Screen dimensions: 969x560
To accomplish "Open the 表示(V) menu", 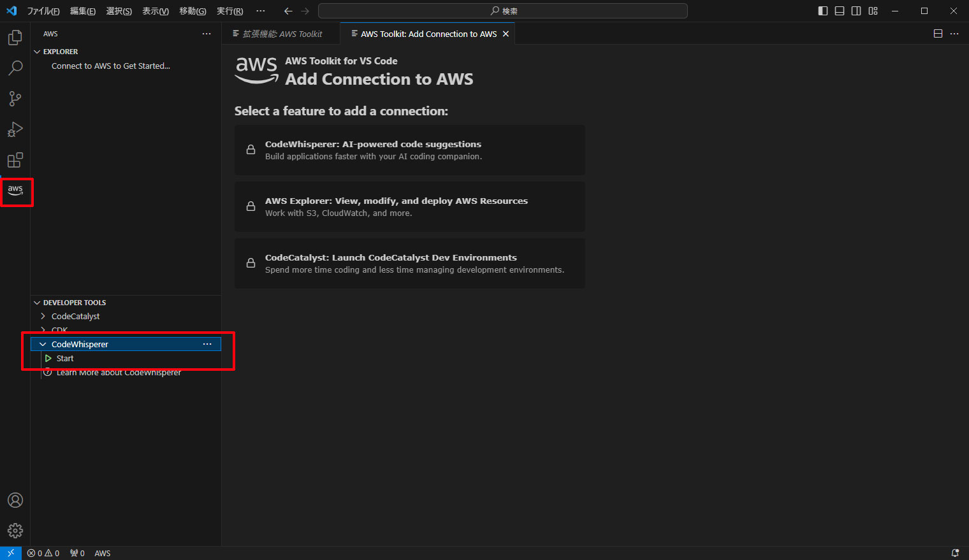I will click(156, 11).
